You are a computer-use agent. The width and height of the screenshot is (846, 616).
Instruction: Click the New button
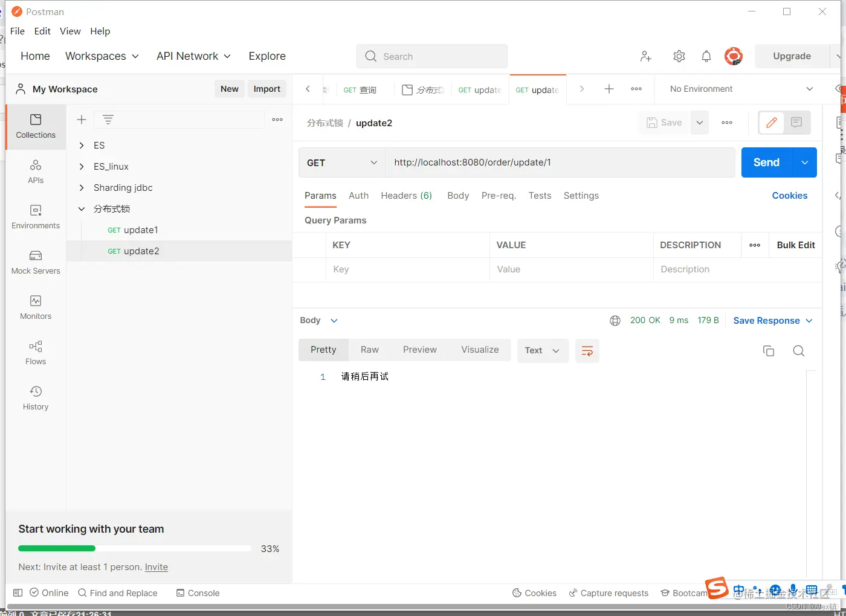coord(230,89)
